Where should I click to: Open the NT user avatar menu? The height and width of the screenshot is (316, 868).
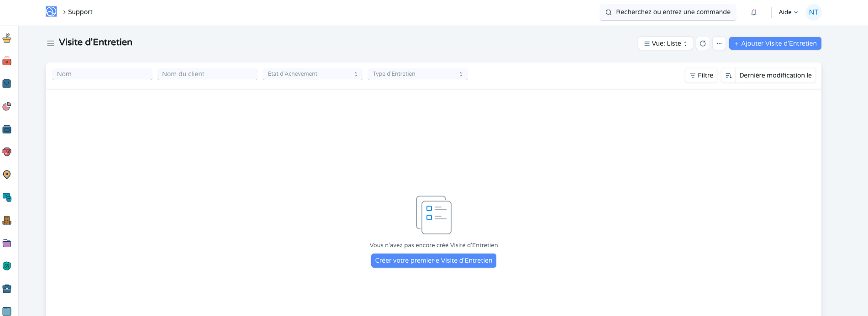[x=813, y=12]
